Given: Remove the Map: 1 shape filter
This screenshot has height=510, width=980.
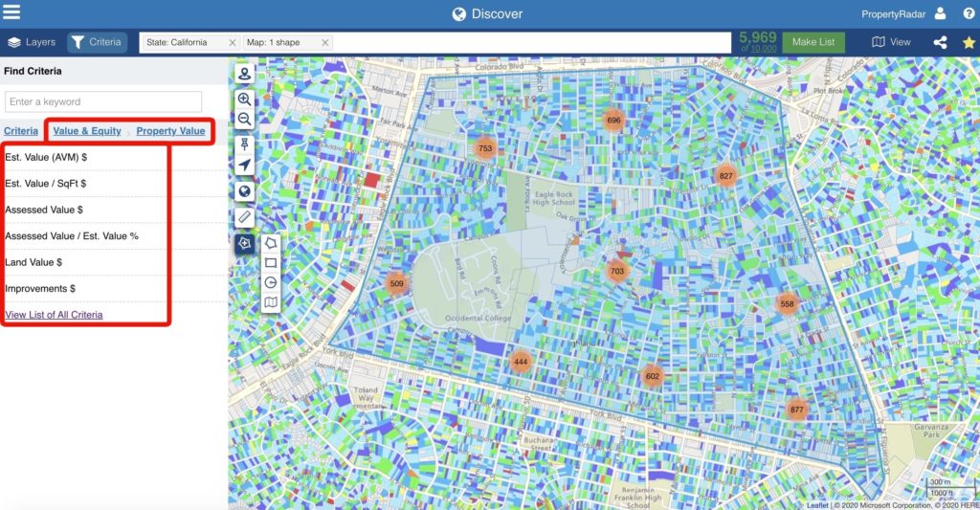Looking at the screenshot, I should (325, 42).
